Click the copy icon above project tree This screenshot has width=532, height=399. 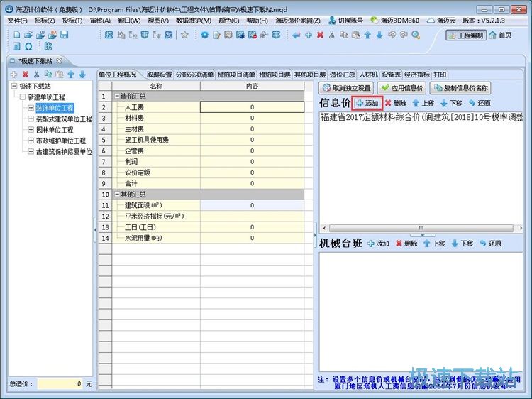tap(48, 75)
